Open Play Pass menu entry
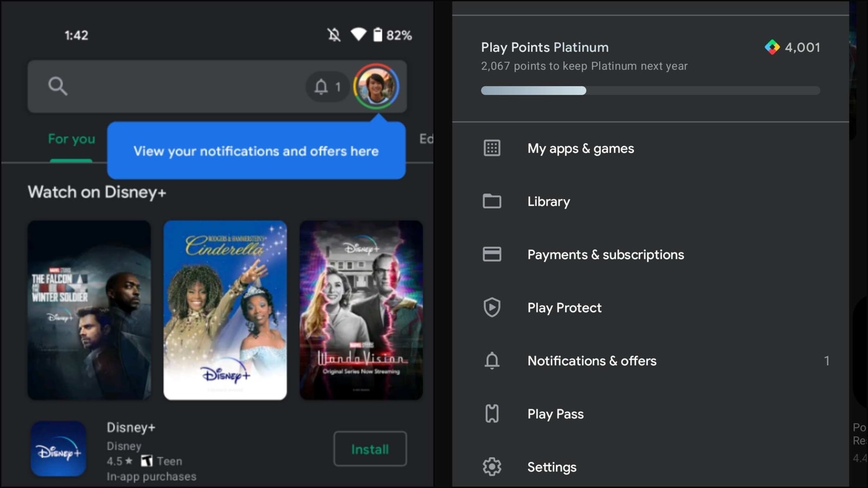868x488 pixels. [650, 414]
